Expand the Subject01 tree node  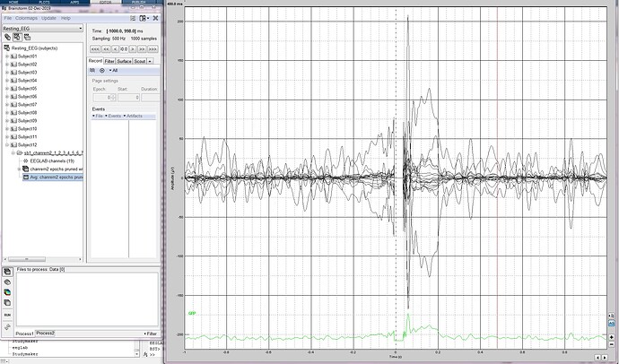[x=7, y=56]
